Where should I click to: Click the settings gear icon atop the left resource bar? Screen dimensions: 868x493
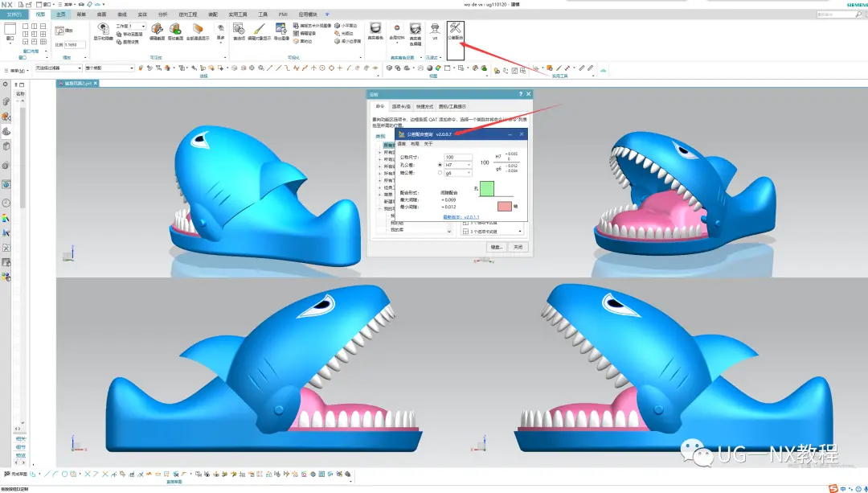pyautogui.click(x=6, y=84)
